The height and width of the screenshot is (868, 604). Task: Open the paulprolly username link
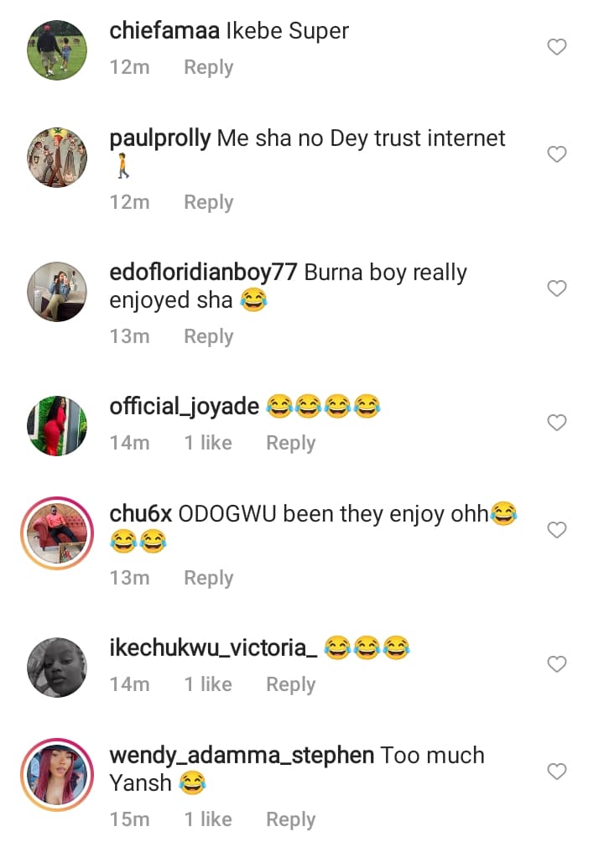[159, 138]
